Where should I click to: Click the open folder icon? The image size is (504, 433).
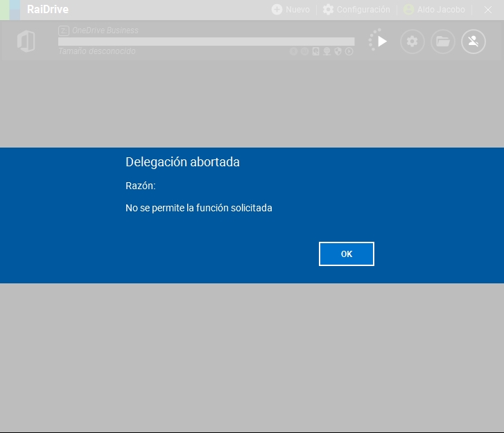pyautogui.click(x=443, y=42)
